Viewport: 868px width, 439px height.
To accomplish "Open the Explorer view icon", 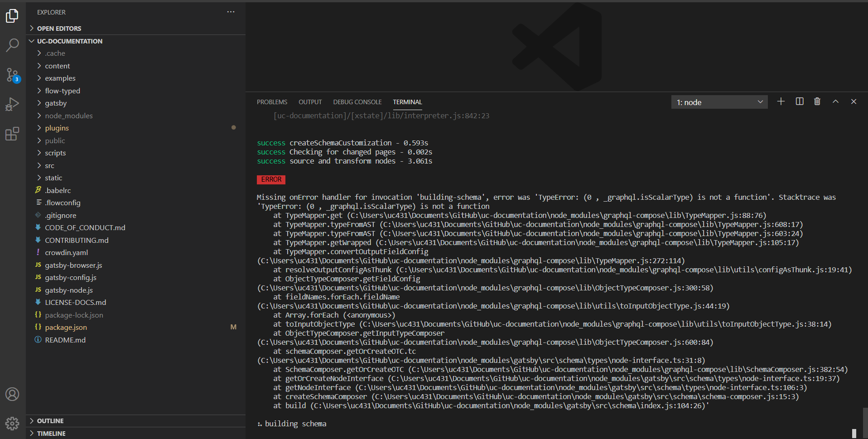I will coord(12,16).
